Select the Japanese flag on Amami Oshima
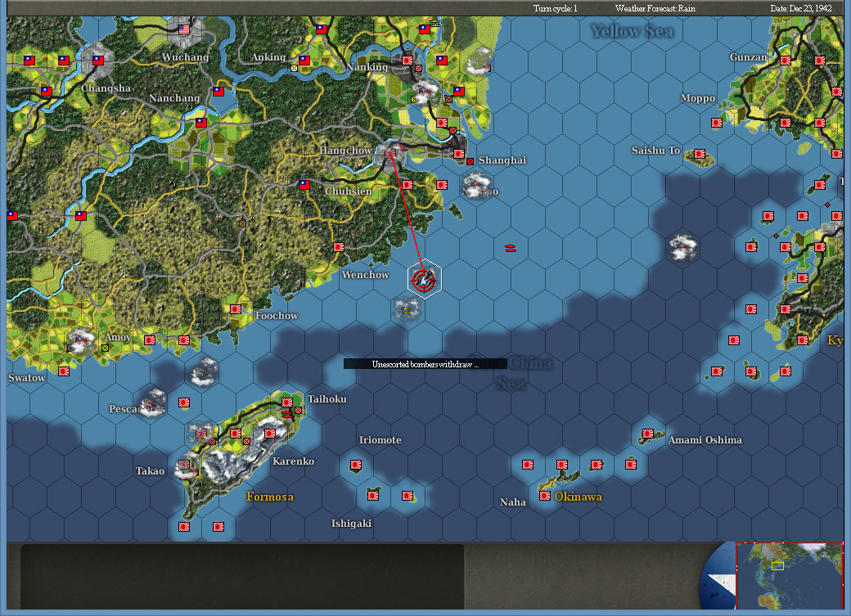 tap(648, 434)
